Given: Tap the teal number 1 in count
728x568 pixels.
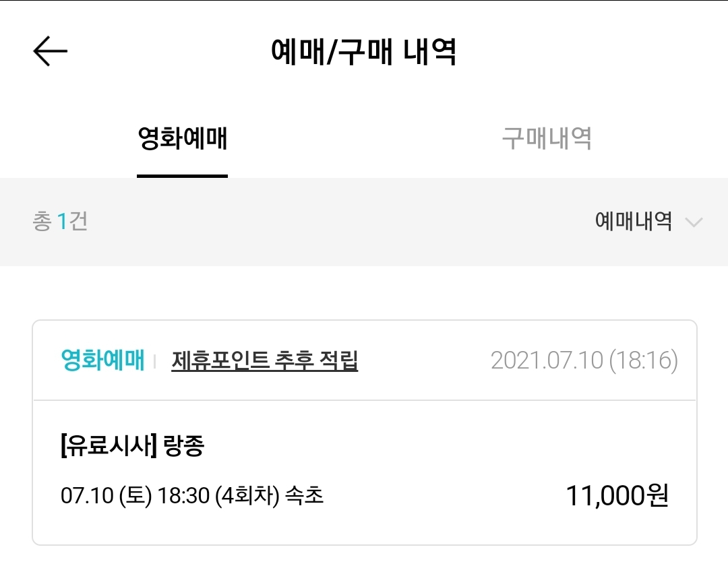Looking at the screenshot, I should coord(62,221).
